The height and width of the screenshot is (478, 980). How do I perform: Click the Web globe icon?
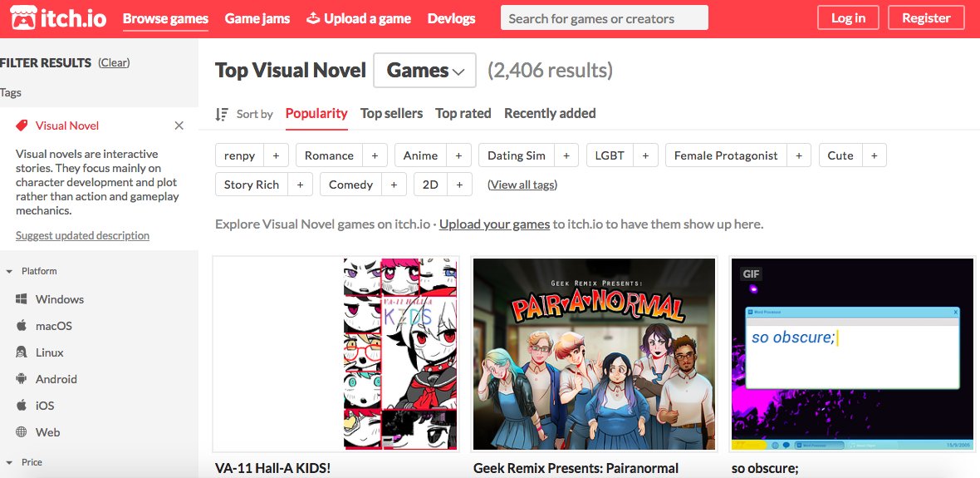tap(22, 431)
